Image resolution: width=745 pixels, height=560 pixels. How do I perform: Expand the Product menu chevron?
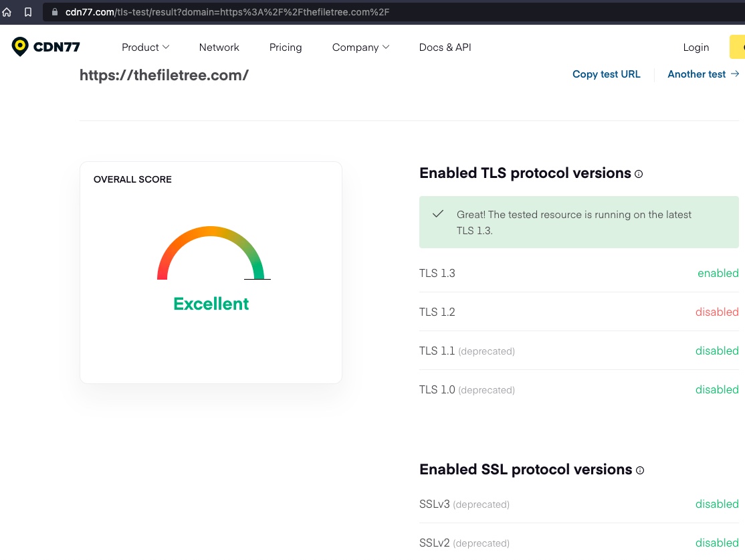[x=165, y=48]
